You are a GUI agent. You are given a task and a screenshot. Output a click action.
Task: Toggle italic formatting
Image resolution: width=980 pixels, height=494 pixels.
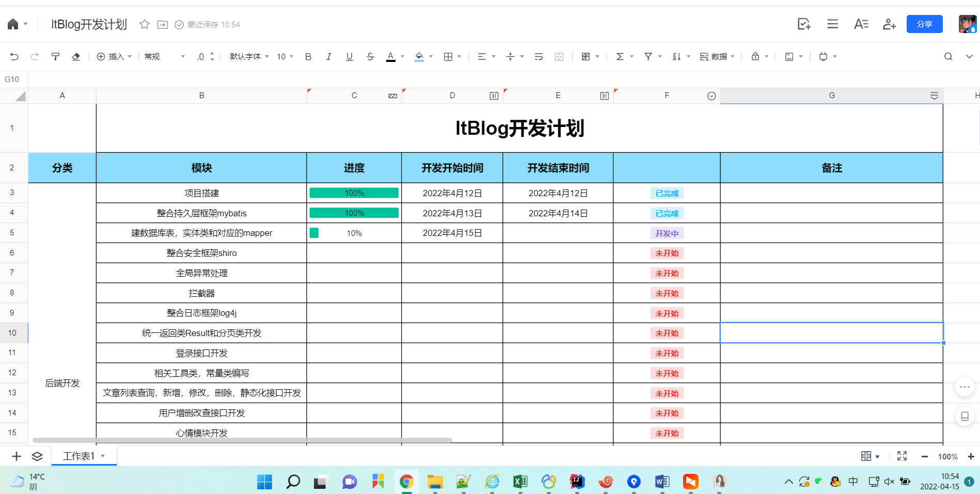[x=329, y=57]
